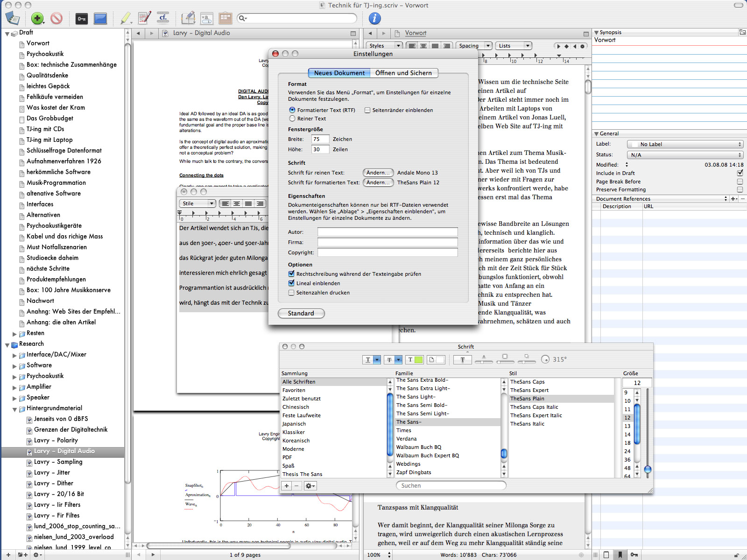Viewport: 747px width, 560px height.
Task: Click the Corkboard view icon
Action: point(226,18)
